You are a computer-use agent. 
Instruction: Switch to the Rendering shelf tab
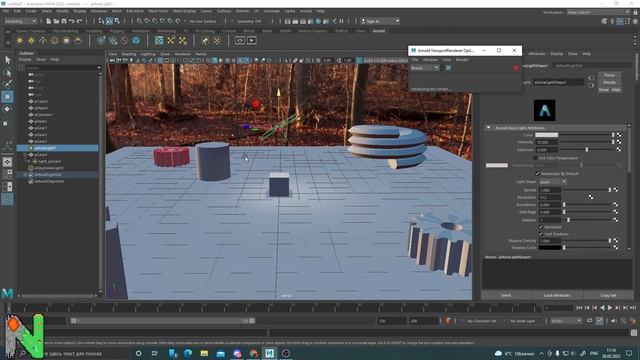click(x=167, y=31)
